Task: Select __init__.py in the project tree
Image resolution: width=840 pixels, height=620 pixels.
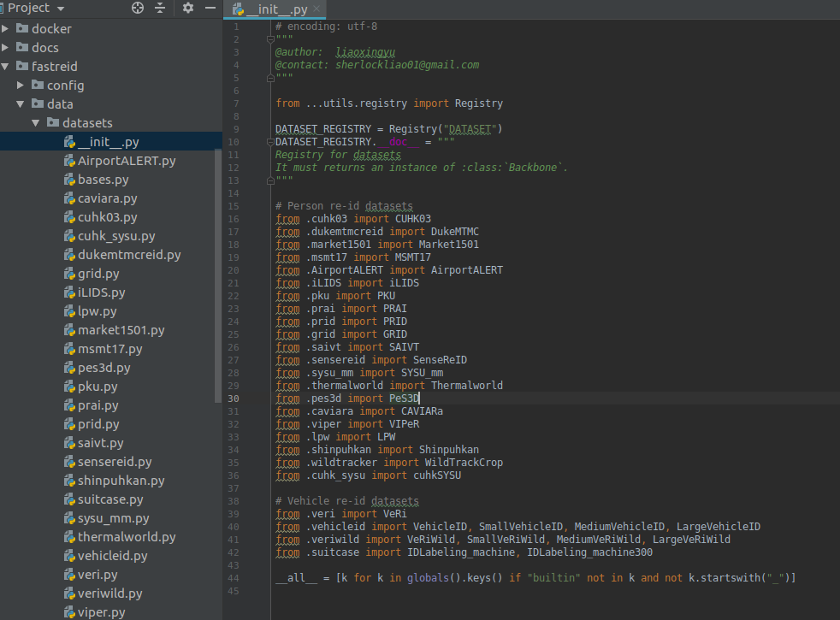Action: click(x=111, y=141)
